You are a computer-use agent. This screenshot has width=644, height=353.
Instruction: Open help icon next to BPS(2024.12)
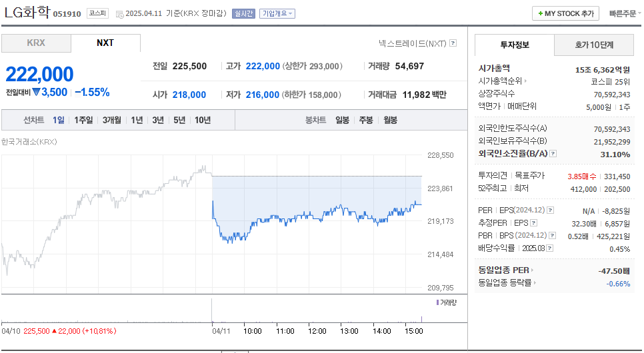553,236
